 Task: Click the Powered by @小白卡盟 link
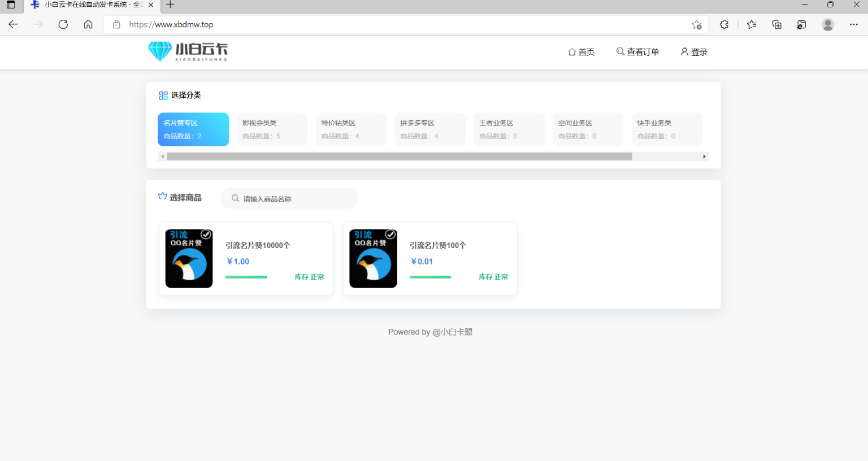pyautogui.click(x=430, y=332)
